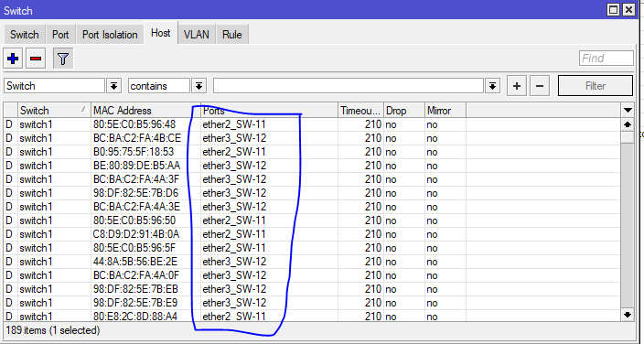This screenshot has height=344, width=644.
Task: Select row with MAC 80:E8:2C:8D:88:A4
Action: click(x=312, y=316)
